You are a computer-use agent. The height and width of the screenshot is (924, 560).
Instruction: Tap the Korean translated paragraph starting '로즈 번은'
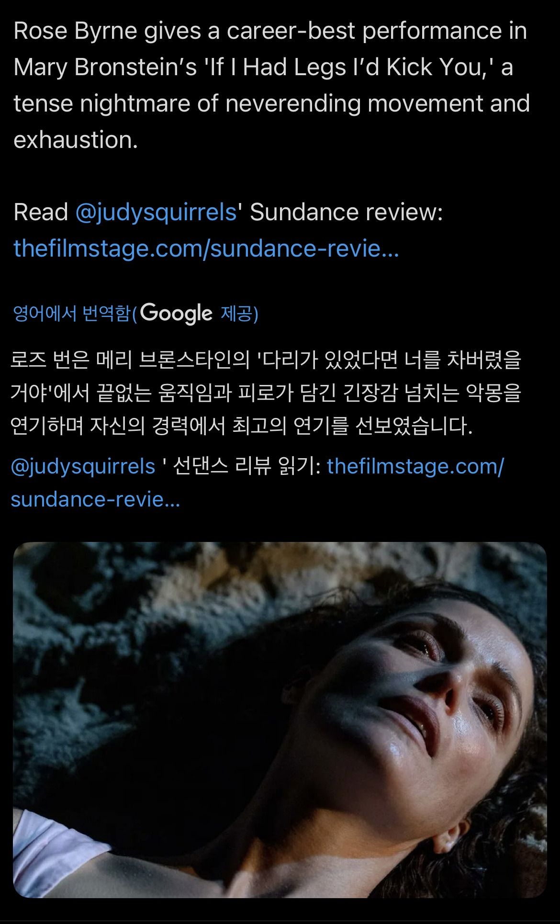point(266,393)
